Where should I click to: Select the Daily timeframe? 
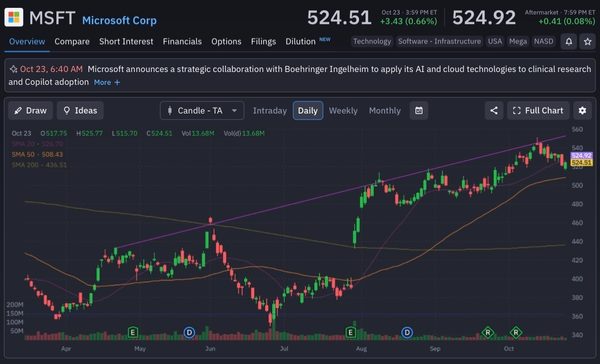coord(308,111)
